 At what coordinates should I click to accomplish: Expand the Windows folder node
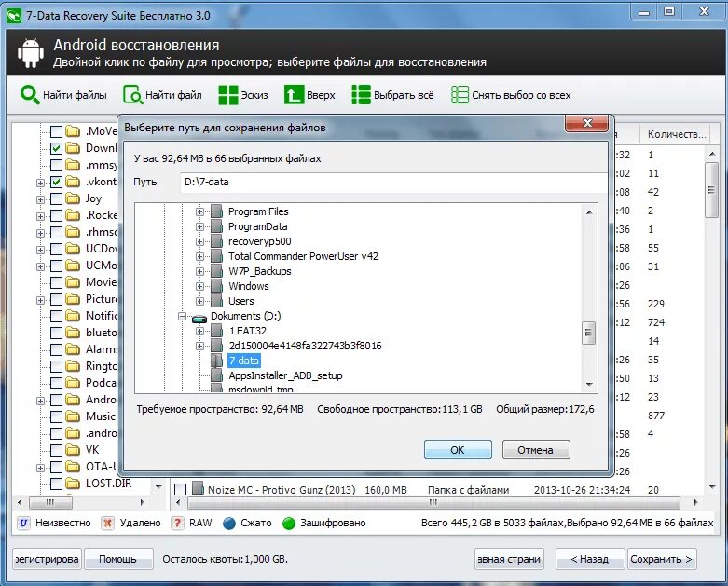pyautogui.click(x=199, y=287)
